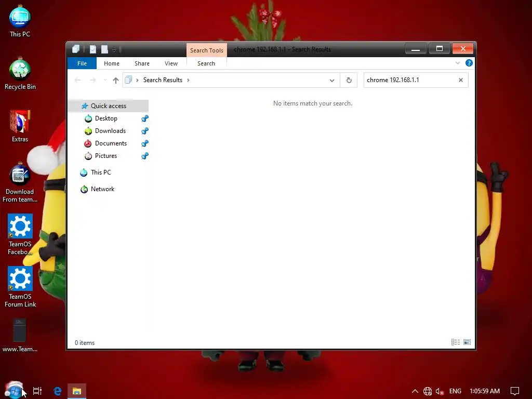Open Customize Quick Access Toolbar dropdown
This screenshot has width=532, height=399.
[114, 50]
